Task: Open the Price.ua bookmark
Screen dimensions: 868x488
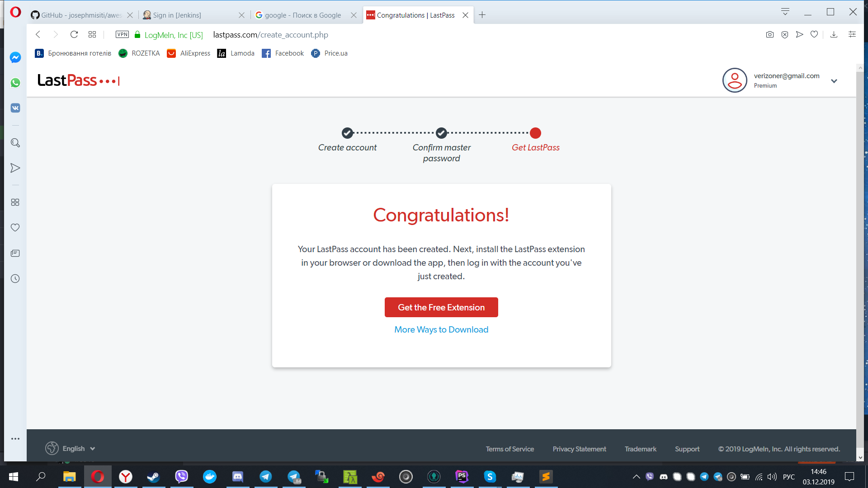Action: click(x=329, y=53)
